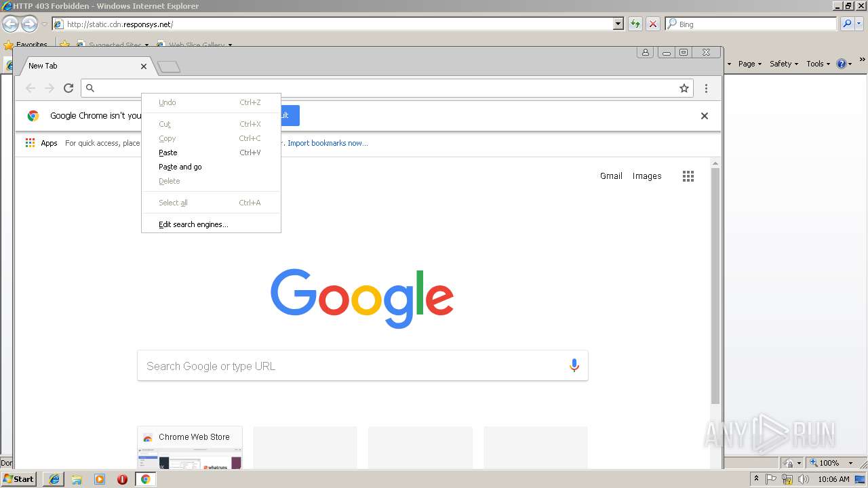Screen dimensions: 868x488
Task: Click the greyed-out Cut menu entry
Action: point(211,124)
